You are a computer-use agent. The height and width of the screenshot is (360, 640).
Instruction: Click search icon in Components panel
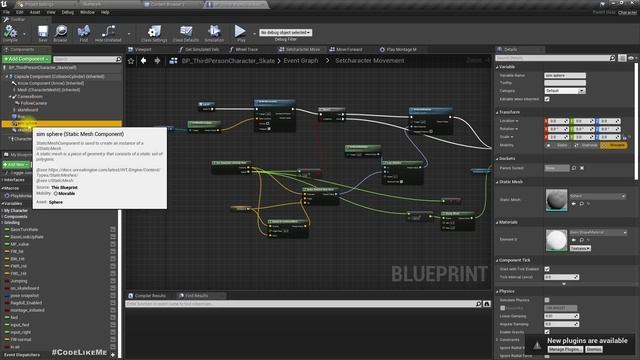[x=118, y=59]
